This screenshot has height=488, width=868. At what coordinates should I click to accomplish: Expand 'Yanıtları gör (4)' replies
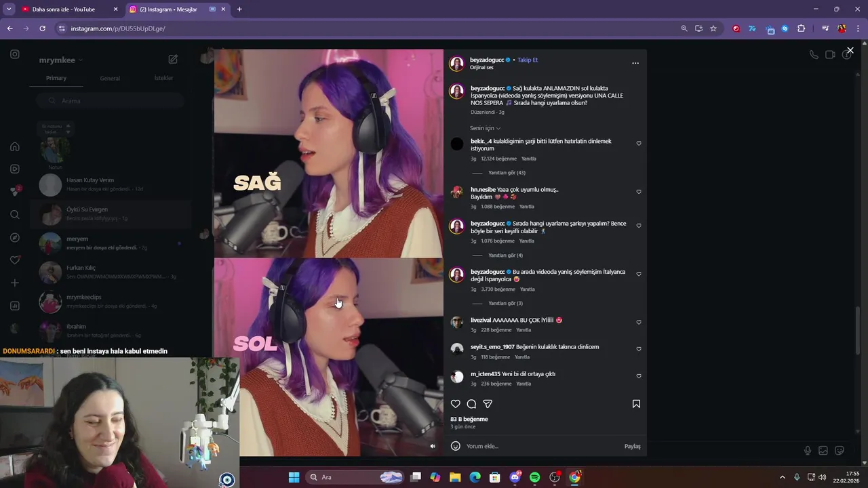pos(505,256)
